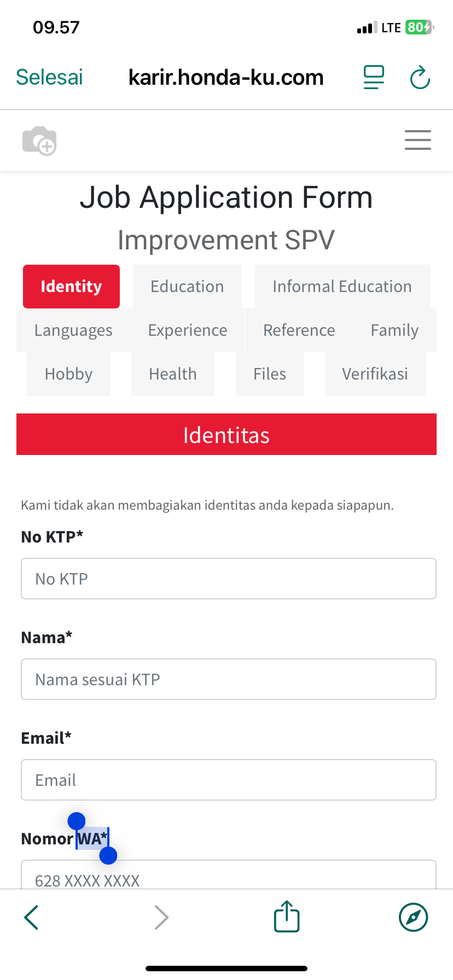The image size is (453, 980).
Task: Switch to the Education tab
Action: [187, 287]
